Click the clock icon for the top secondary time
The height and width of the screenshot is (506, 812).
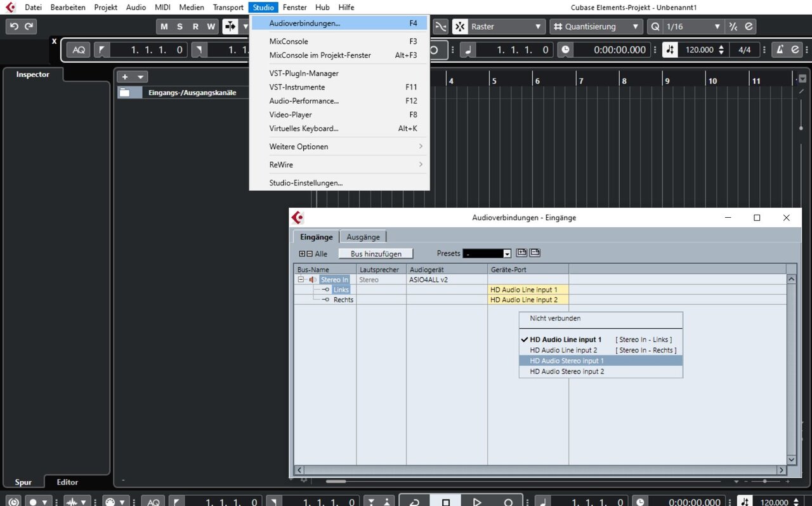(x=565, y=50)
